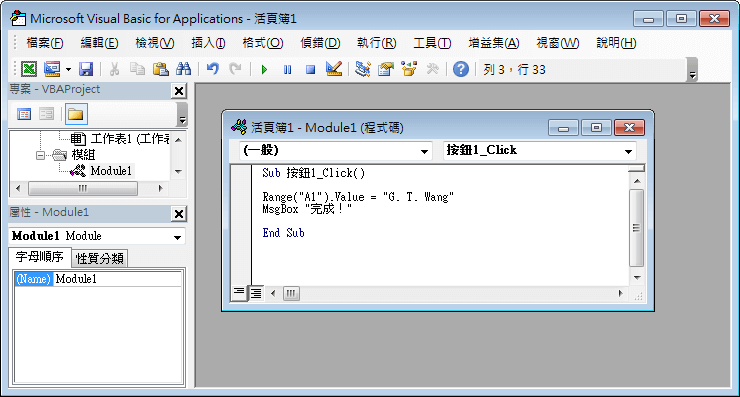Viewport: 740px width, 397px height.
Task: Open the 說明(H) menu
Action: 616,43
